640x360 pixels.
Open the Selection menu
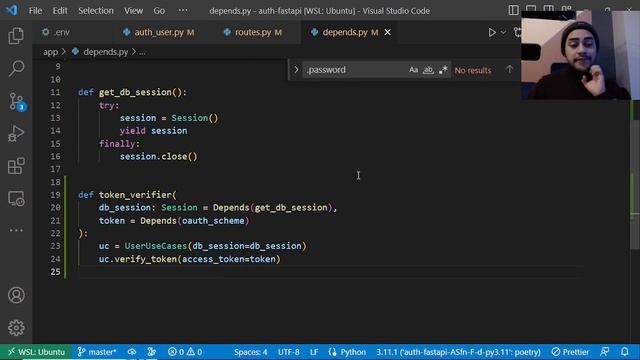click(x=96, y=11)
